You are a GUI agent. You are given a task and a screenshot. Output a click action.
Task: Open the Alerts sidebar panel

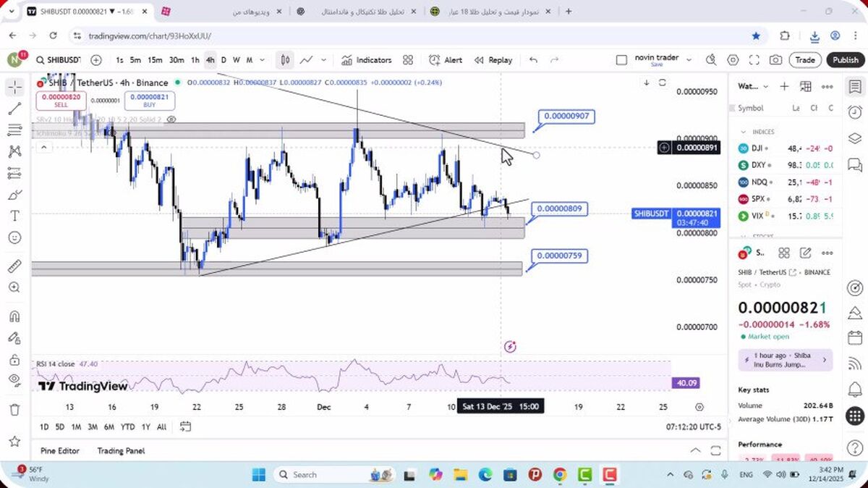(855, 112)
